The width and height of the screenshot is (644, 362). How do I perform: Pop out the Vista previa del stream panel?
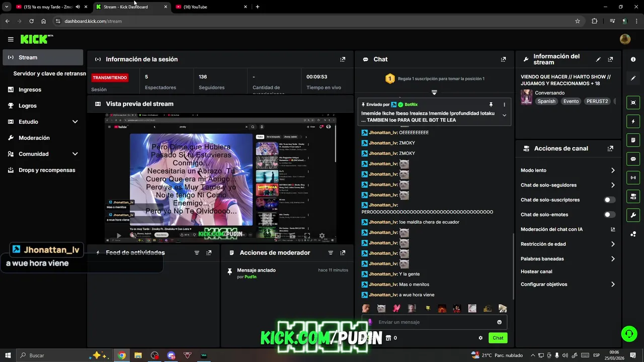pyautogui.click(x=343, y=104)
